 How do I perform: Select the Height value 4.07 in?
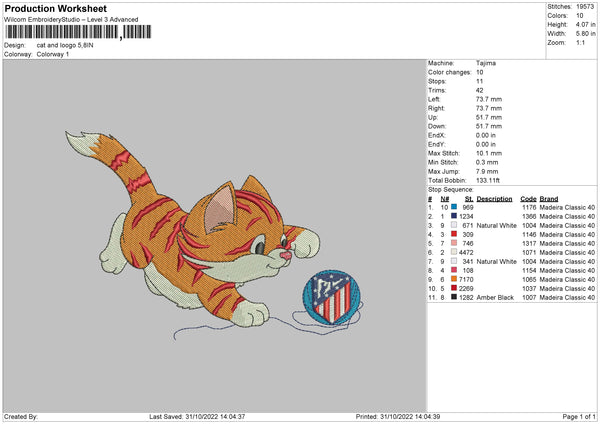click(x=585, y=24)
